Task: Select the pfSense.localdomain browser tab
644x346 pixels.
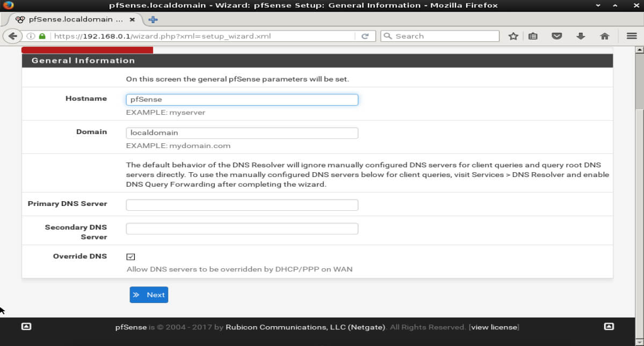Action: (70, 19)
